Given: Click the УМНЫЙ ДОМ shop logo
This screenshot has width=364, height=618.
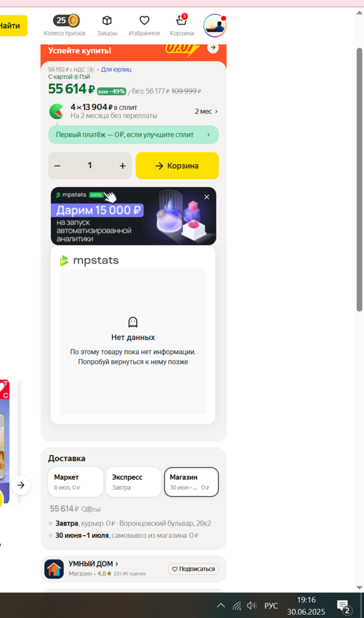Looking at the screenshot, I should pos(54,569).
